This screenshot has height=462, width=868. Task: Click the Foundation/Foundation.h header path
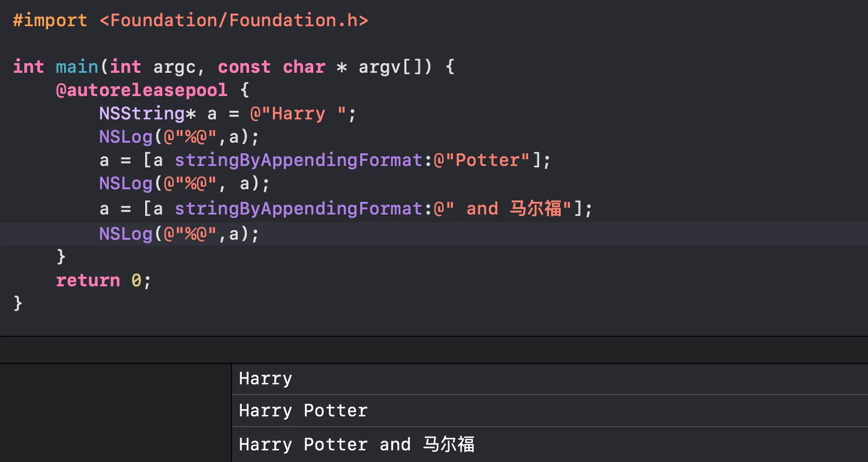[x=234, y=20]
